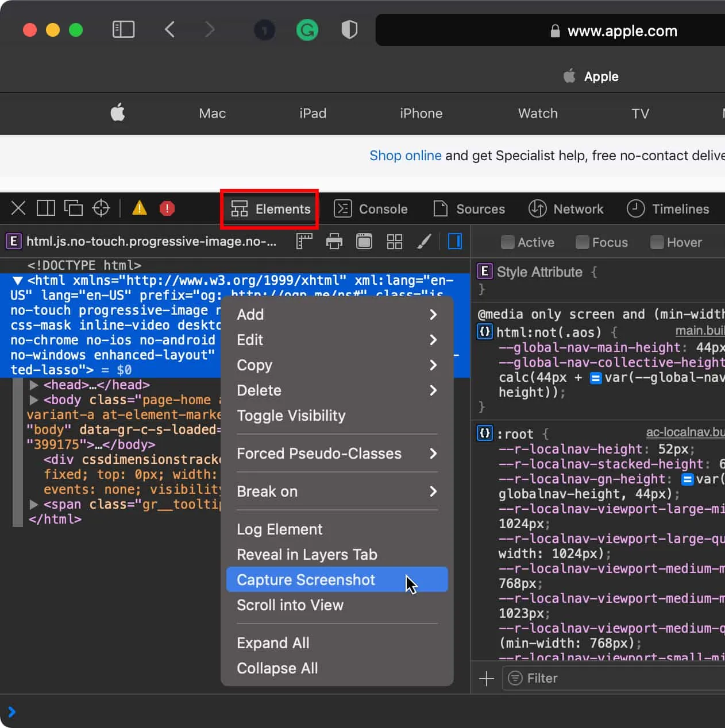Screen dimensions: 725x728
Task: Click the yellow warning triangle icon
Action: click(139, 208)
